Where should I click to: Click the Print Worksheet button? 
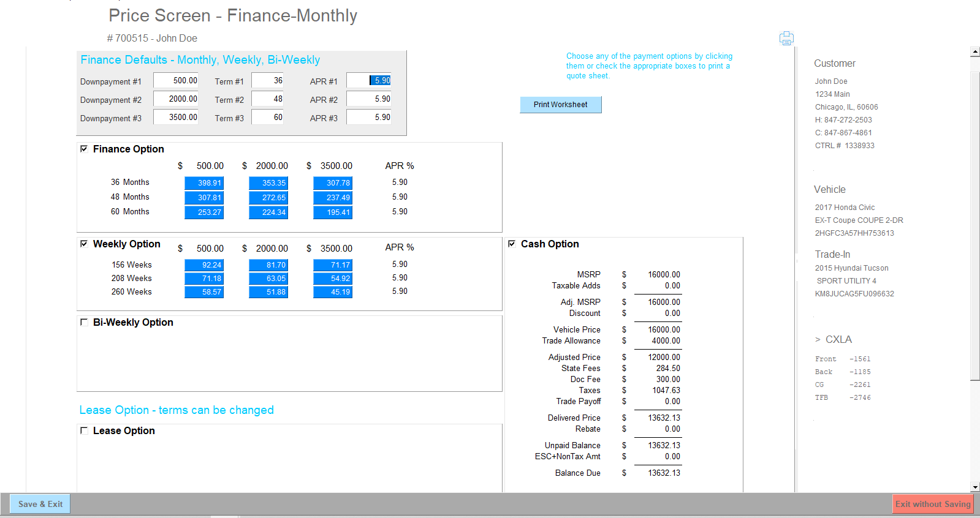[x=561, y=105]
